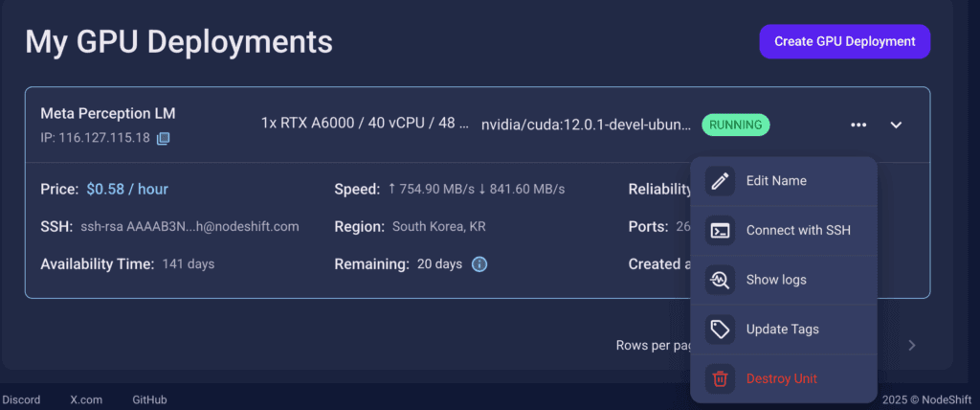This screenshot has width=980, height=410.
Task: Select Edit Name from the context menu
Action: (784, 181)
